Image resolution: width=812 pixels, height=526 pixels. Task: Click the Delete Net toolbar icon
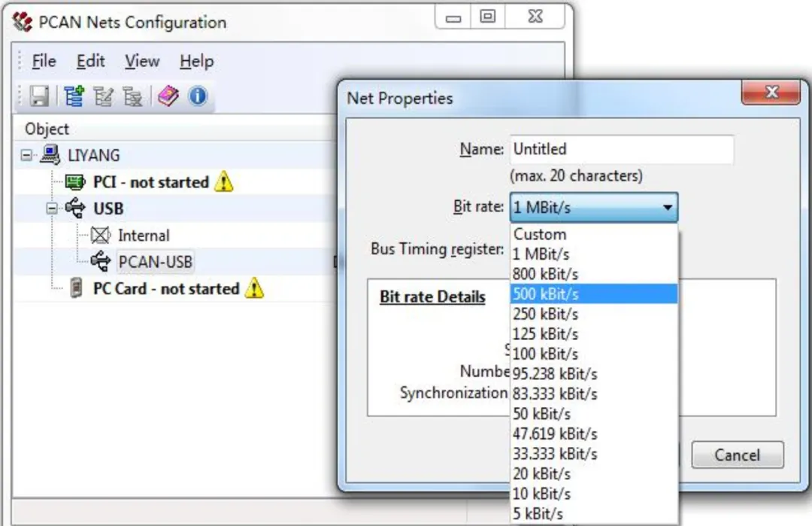[x=132, y=96]
